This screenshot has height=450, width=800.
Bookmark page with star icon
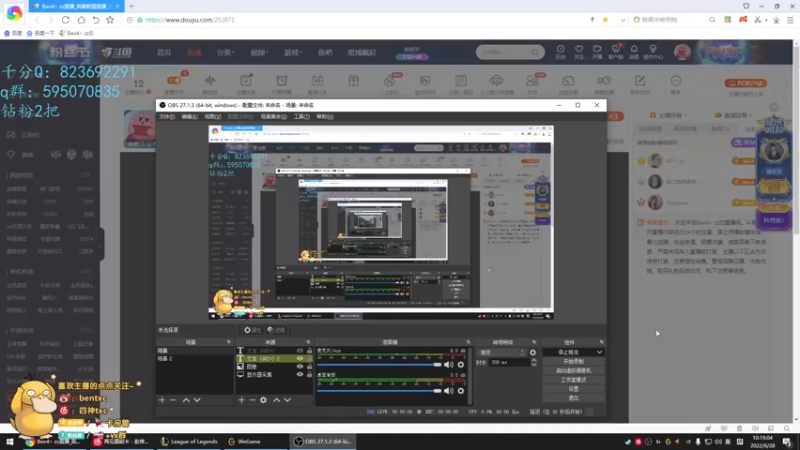(110, 20)
